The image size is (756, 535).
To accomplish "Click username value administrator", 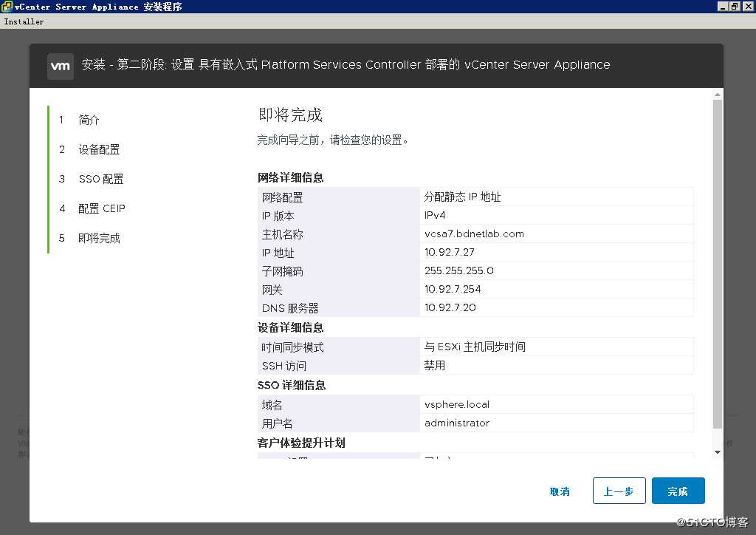I will coord(457,423).
